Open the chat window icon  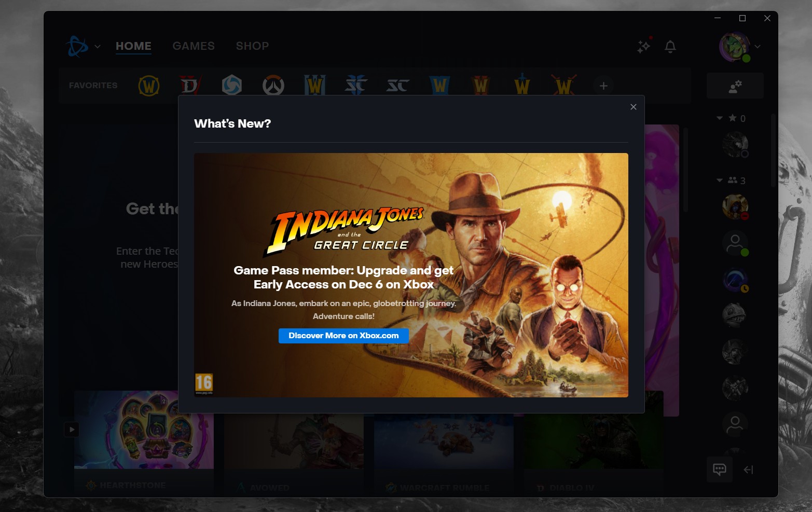point(719,469)
